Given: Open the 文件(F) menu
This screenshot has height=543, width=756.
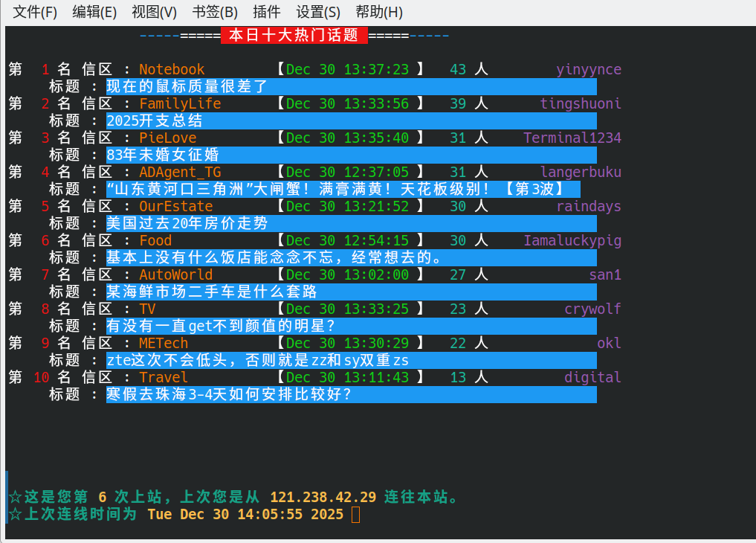Looking at the screenshot, I should 35,12.
